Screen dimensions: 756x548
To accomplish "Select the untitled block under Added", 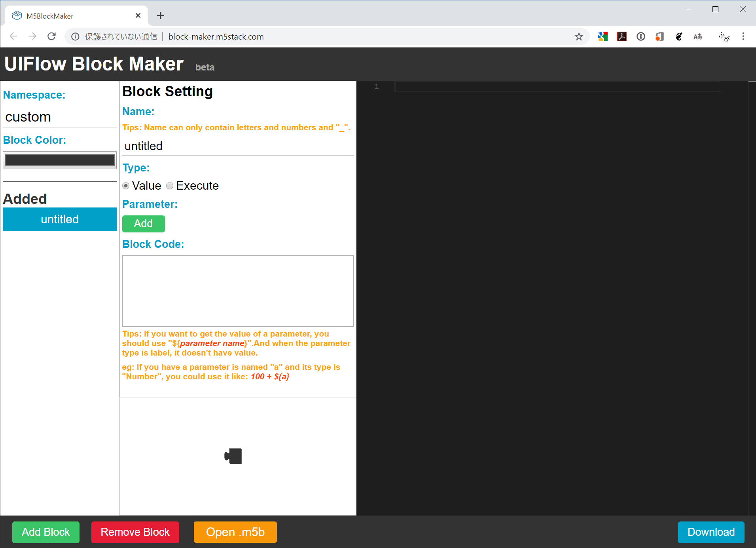I will (59, 219).
